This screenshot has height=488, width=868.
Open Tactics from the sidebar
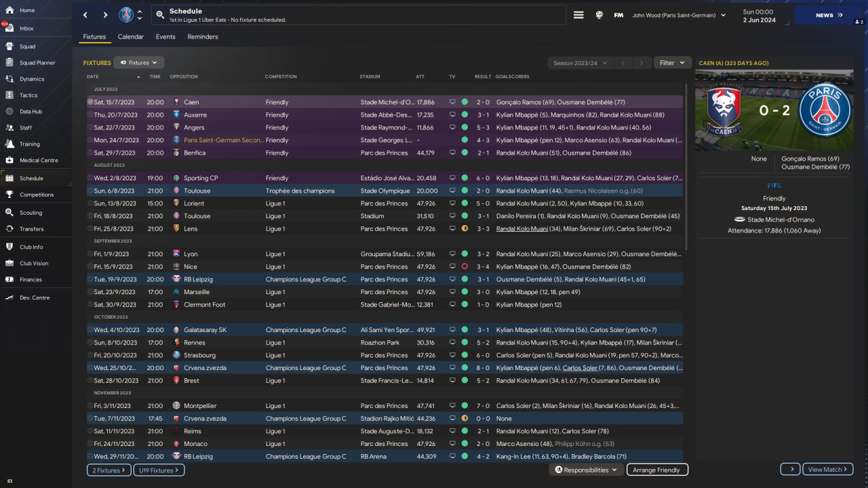point(28,96)
